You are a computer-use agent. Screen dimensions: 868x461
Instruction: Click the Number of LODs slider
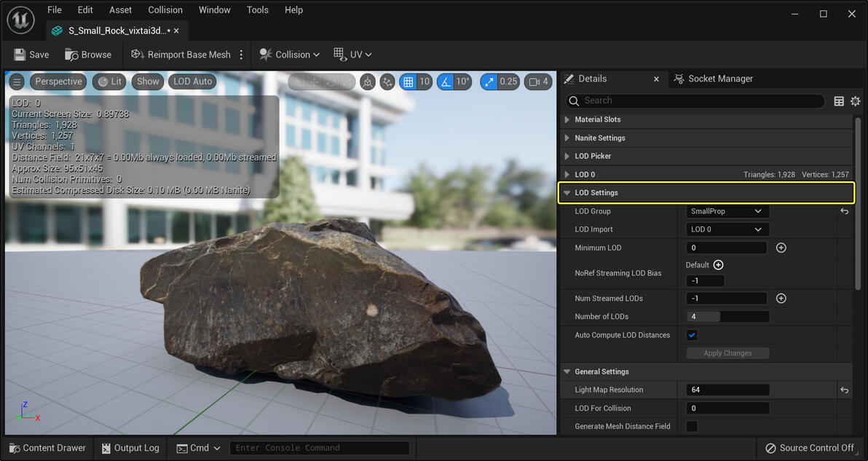[727, 317]
